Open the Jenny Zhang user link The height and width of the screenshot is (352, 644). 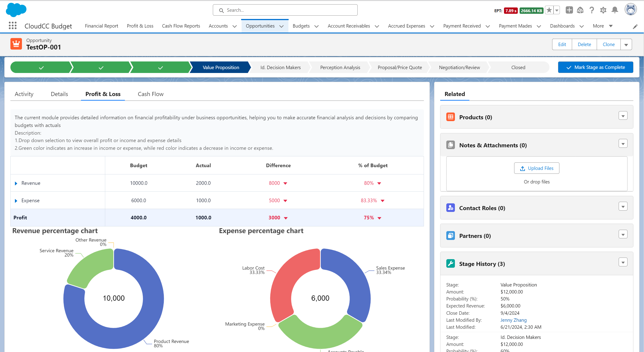tap(513, 320)
